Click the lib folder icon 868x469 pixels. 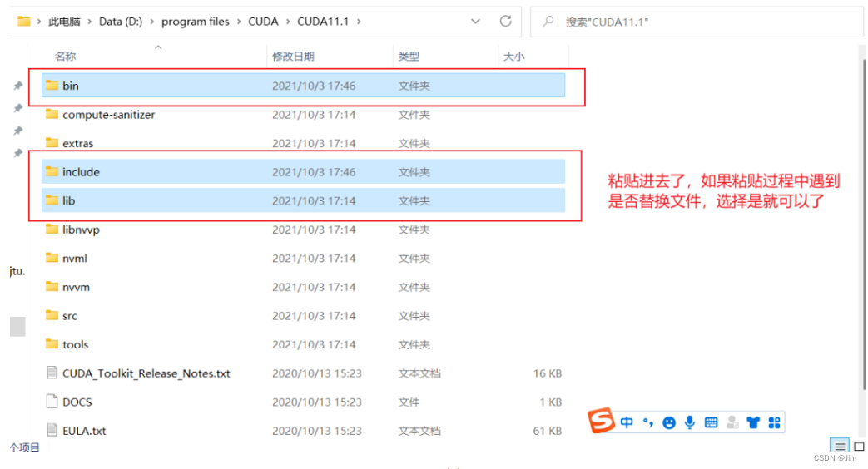point(52,200)
